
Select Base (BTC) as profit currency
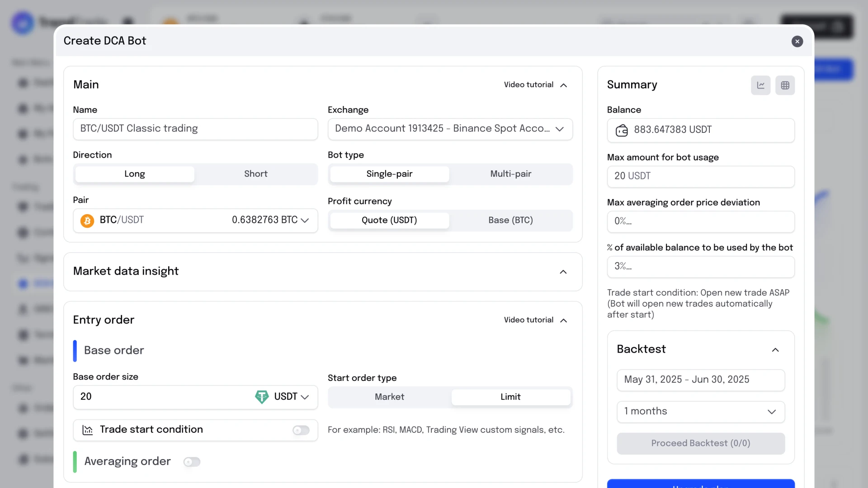click(x=510, y=220)
